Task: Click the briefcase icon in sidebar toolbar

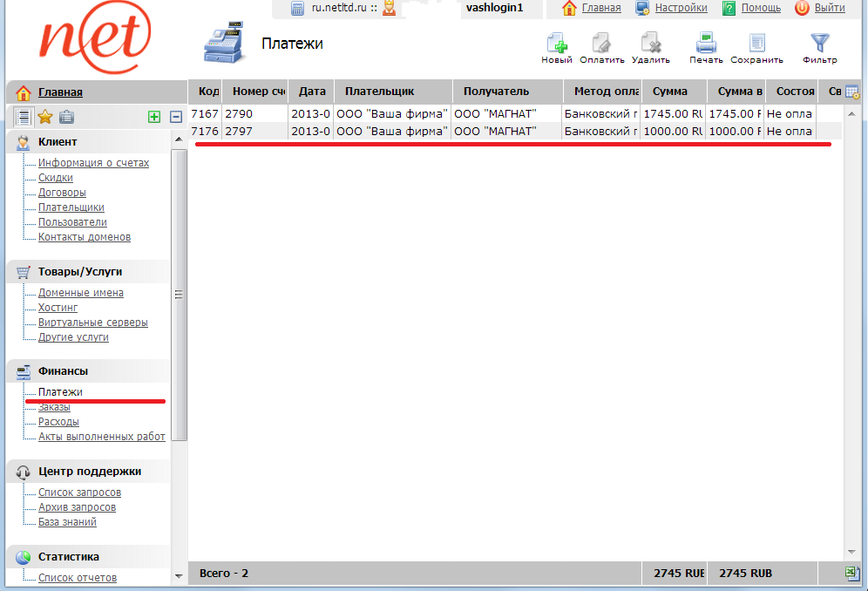Action: pos(66,117)
